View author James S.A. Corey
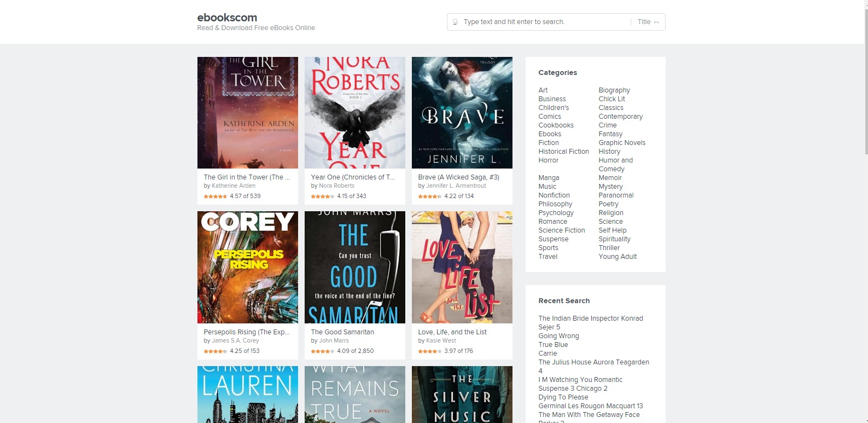868x423 pixels. (235, 341)
